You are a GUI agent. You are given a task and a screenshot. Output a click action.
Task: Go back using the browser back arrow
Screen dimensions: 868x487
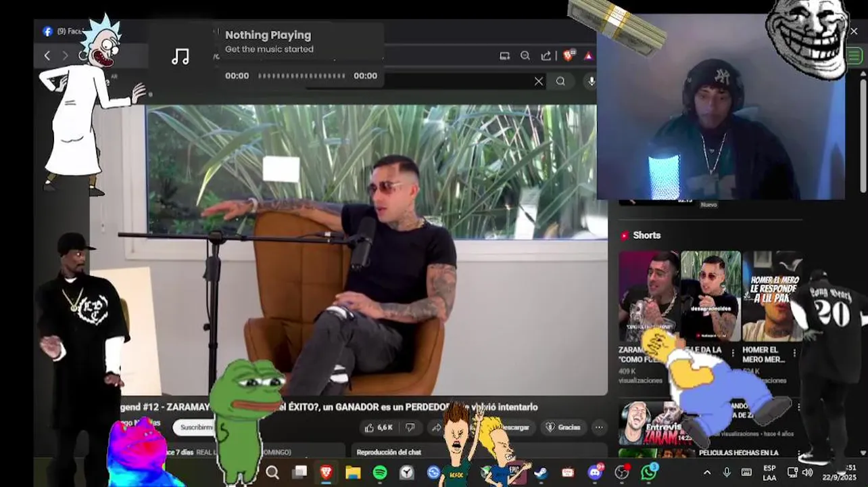pos(47,55)
